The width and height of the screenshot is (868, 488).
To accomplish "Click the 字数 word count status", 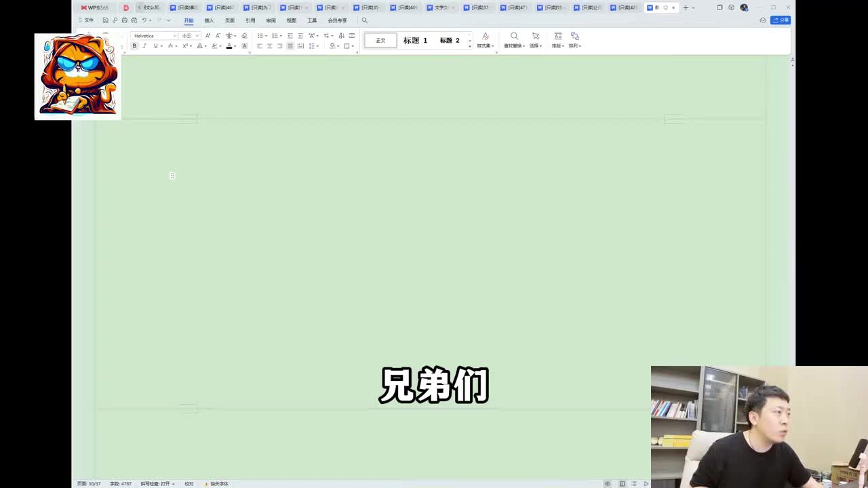I will coord(121,484).
